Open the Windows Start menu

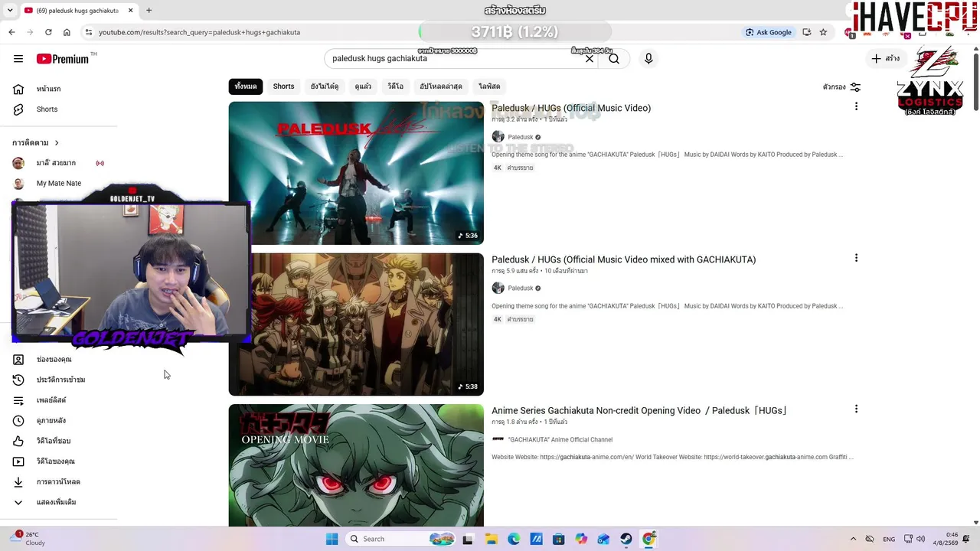332,539
